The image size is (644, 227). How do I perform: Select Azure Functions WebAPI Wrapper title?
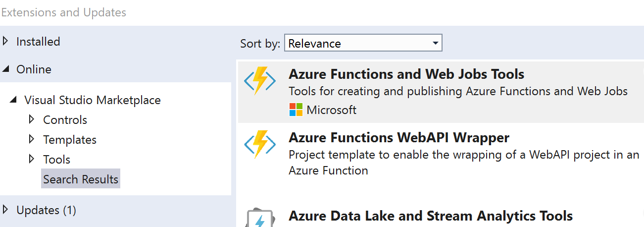tap(398, 137)
